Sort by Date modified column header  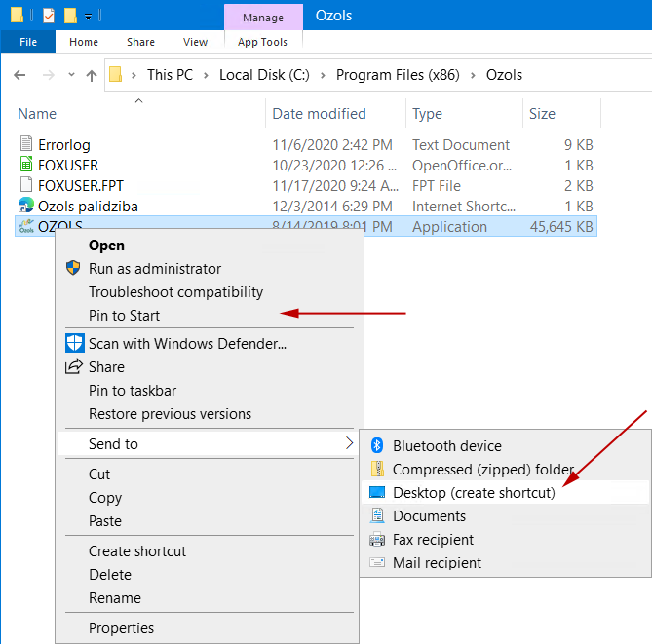pos(319,113)
